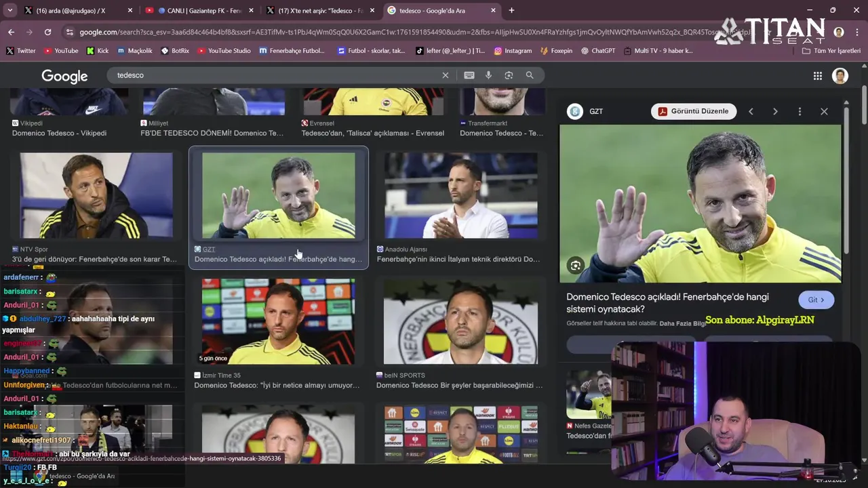Image resolution: width=868 pixels, height=488 pixels.
Task: View site information icon in the address bar
Action: 69,32
